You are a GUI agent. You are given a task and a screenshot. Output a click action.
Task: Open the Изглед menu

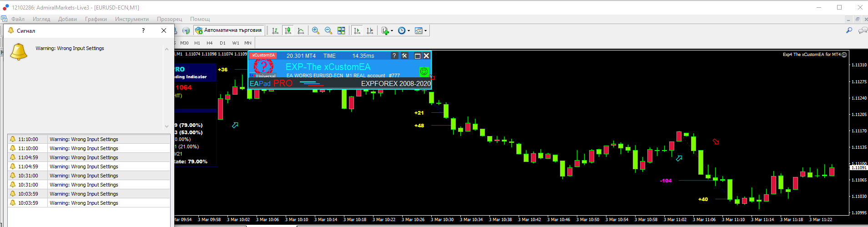[x=41, y=19]
